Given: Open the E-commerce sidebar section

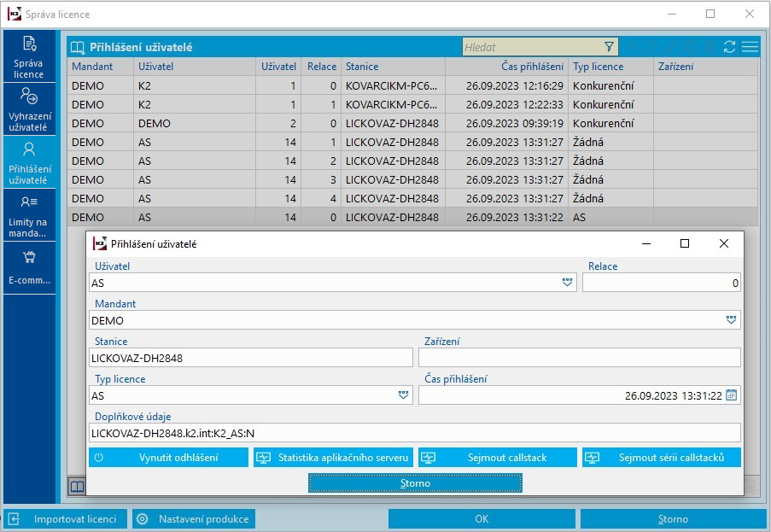Looking at the screenshot, I should [x=29, y=267].
